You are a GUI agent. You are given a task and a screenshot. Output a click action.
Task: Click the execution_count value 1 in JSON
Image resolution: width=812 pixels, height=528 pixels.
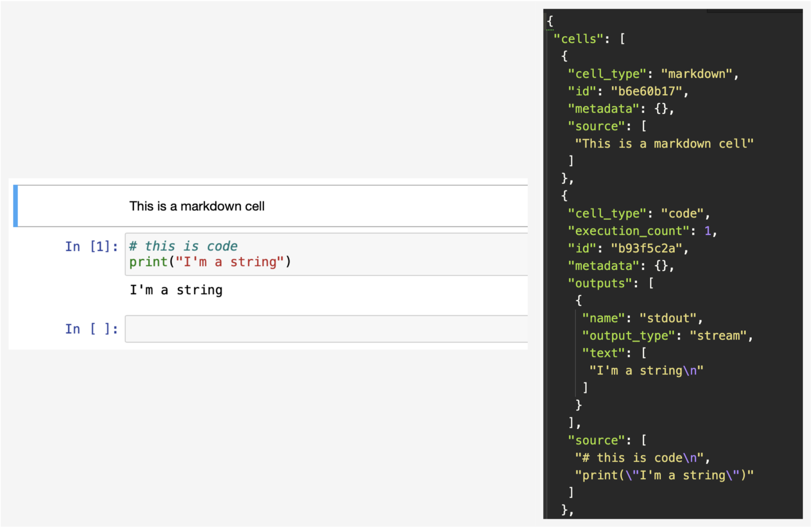[x=707, y=231]
